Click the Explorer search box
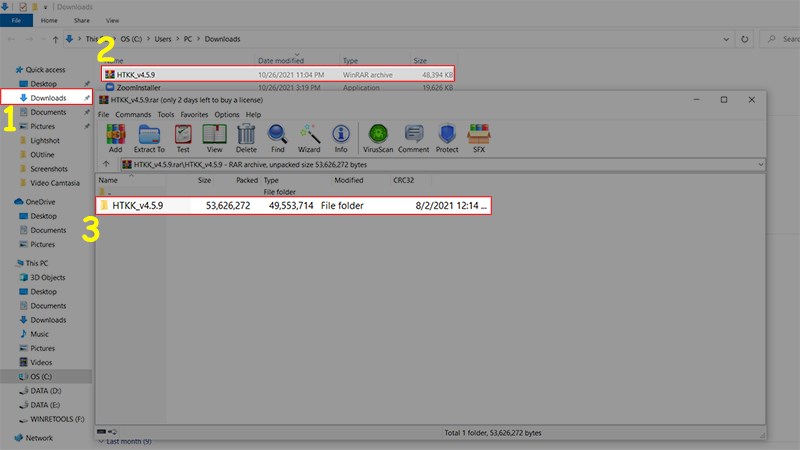Screen dimensions: 800x450 point(780,39)
